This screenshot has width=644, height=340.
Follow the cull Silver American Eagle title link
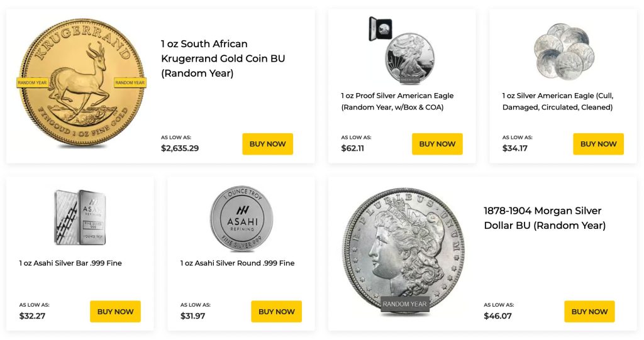[557, 101]
